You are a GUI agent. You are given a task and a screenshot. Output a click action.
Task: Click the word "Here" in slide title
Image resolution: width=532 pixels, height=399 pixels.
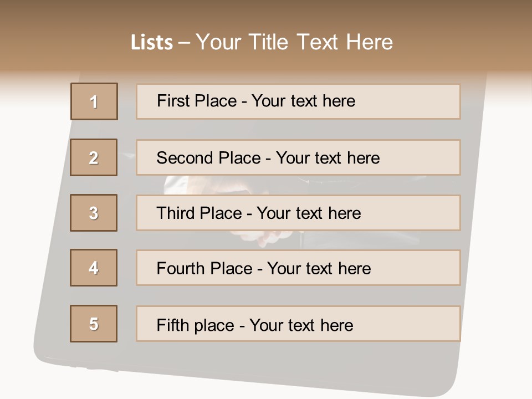(x=369, y=42)
